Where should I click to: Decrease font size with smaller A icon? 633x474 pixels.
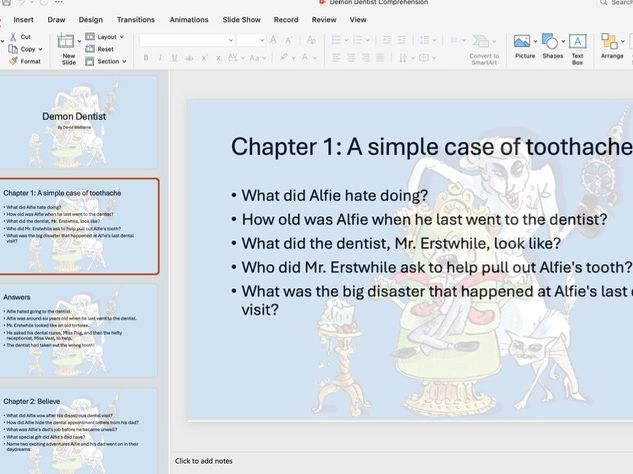click(289, 40)
